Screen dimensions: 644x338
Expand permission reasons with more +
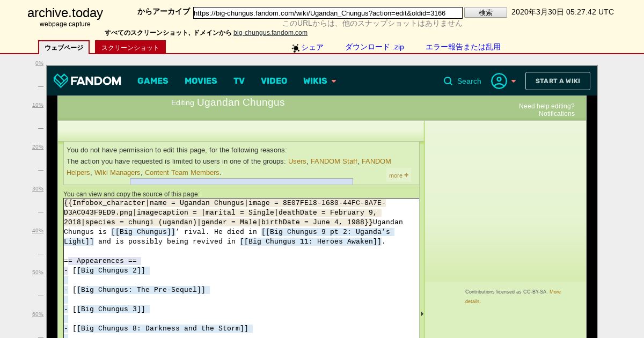(x=399, y=175)
